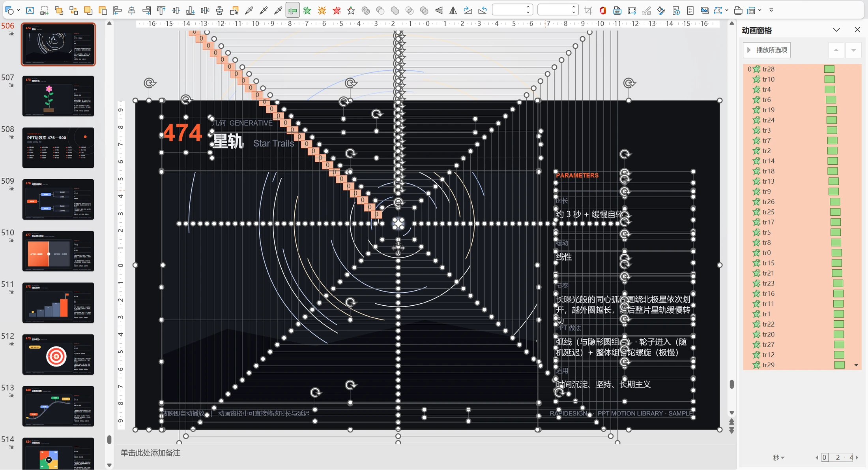The image size is (868, 470).
Task: Close the animation pane
Action: pos(857,30)
